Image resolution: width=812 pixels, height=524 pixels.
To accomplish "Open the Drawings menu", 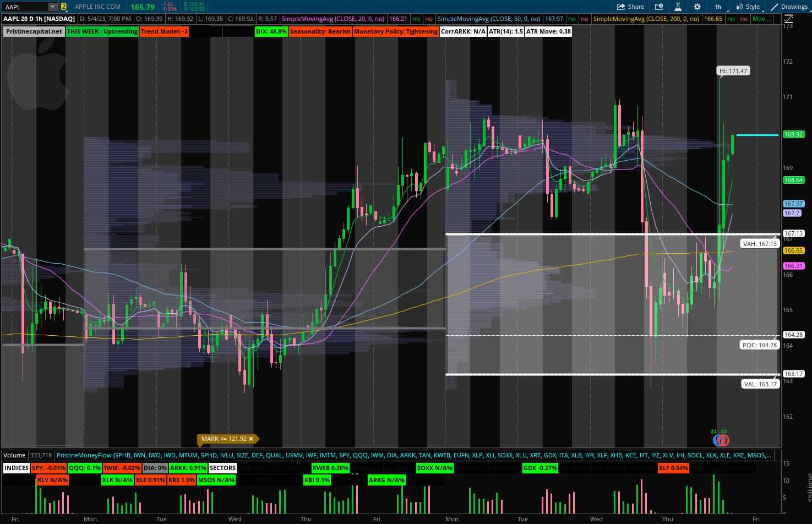I will (789, 7).
